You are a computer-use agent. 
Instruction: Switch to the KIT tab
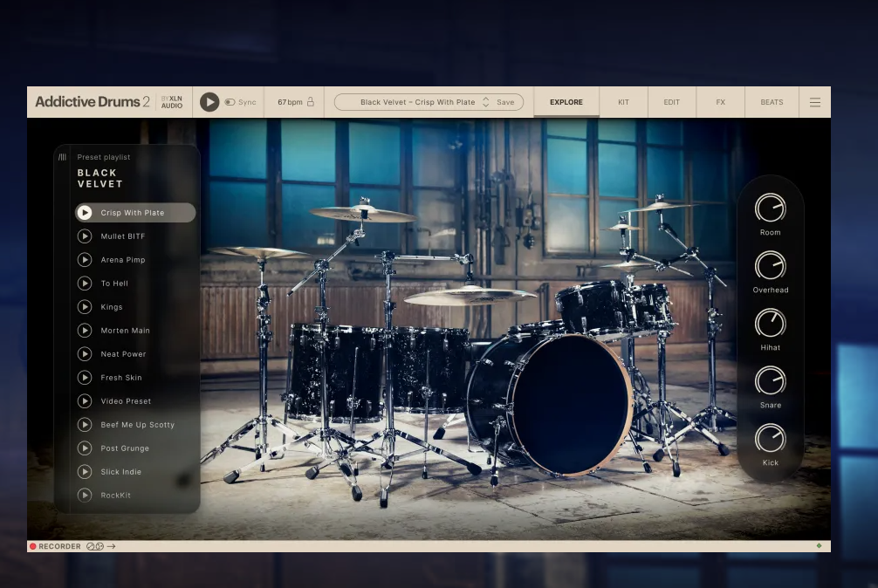[623, 102]
